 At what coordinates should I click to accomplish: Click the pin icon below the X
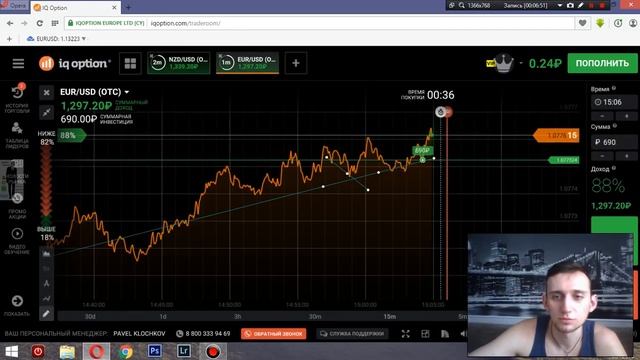click(x=47, y=112)
